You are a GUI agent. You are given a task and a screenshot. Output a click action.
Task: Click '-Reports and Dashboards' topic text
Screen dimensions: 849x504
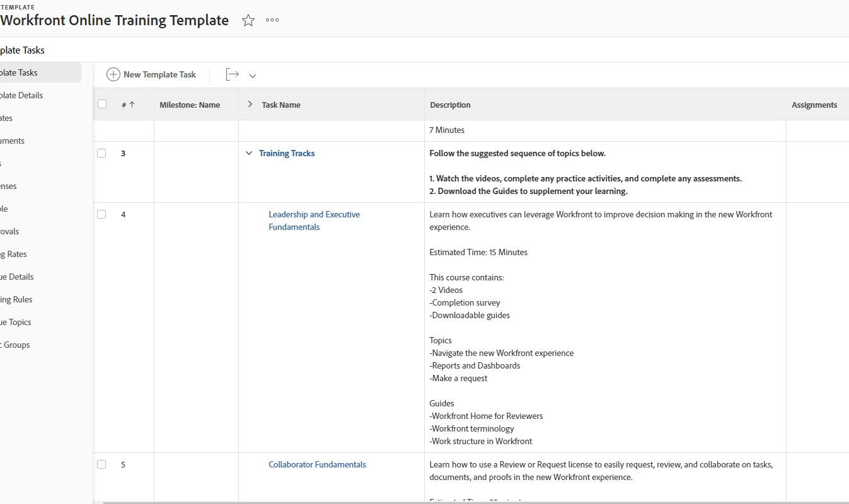475,365
